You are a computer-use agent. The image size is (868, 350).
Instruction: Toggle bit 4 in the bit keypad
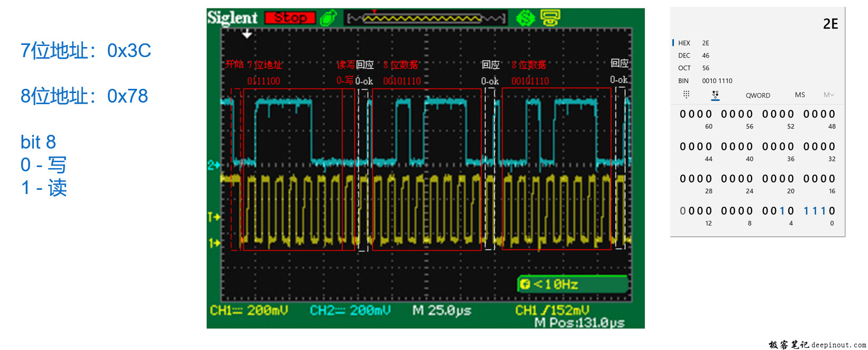point(791,211)
